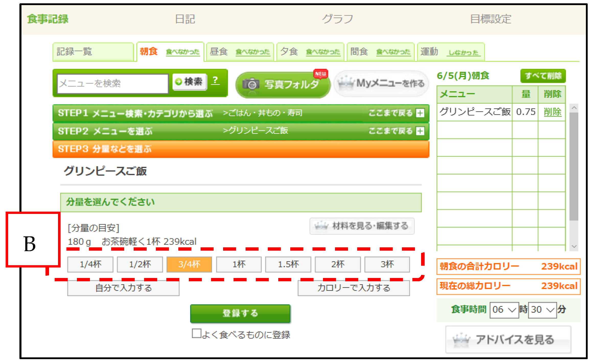
Task: Click the help question mark beside 検索
Action: (x=215, y=81)
